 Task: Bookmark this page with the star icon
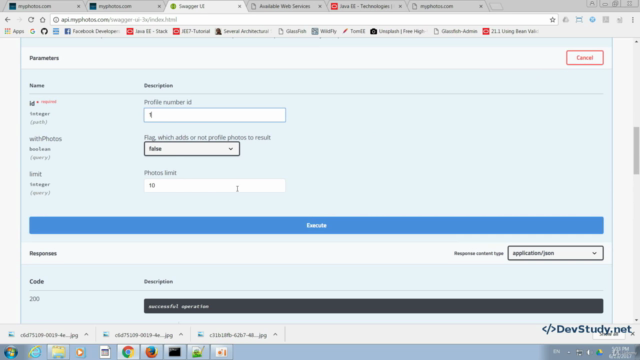point(552,20)
